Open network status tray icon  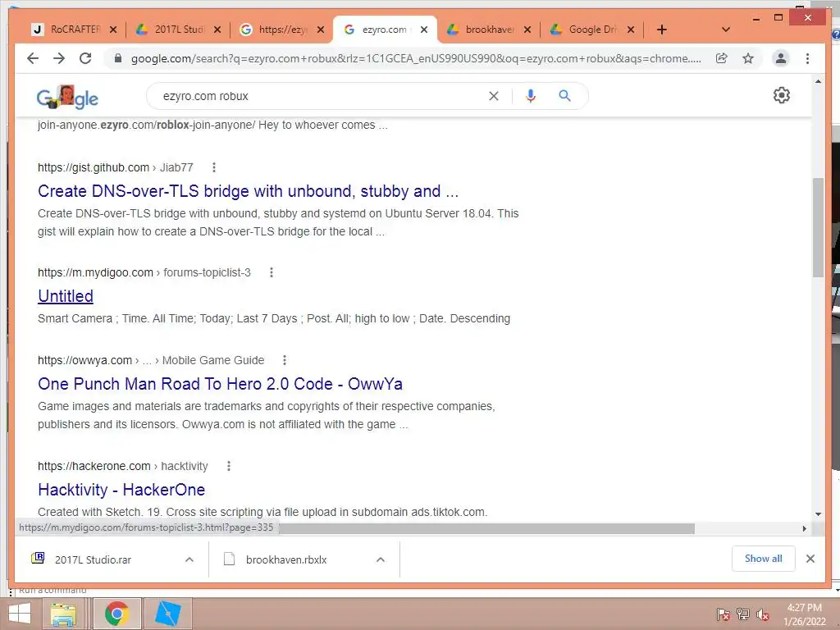pyautogui.click(x=743, y=614)
